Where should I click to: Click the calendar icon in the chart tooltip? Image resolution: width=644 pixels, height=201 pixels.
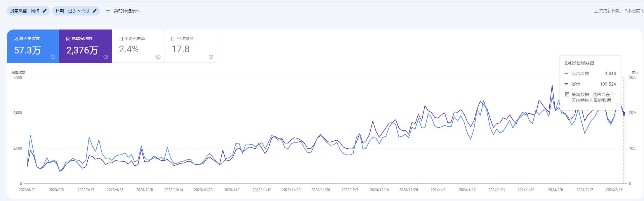pos(567,94)
